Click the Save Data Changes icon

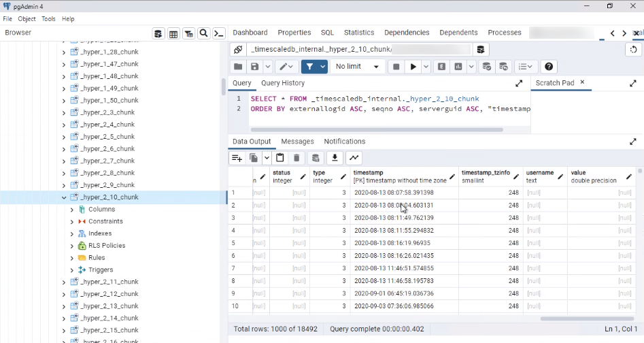click(316, 158)
